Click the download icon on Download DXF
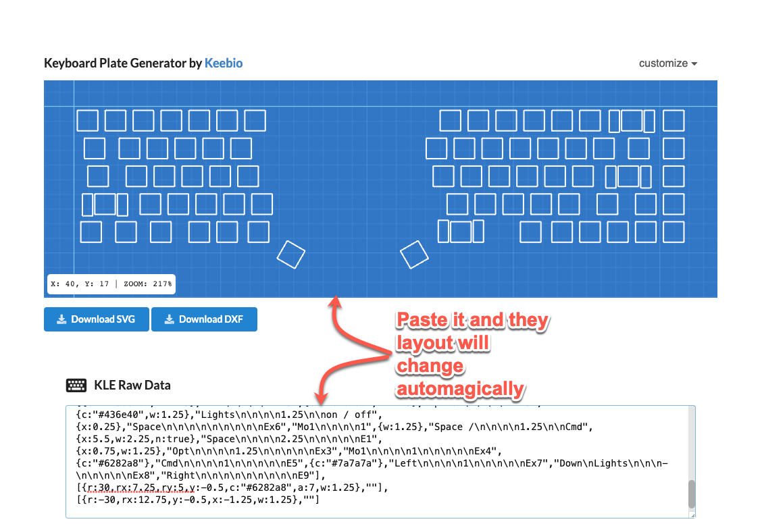The width and height of the screenshot is (762, 532). pyautogui.click(x=169, y=319)
